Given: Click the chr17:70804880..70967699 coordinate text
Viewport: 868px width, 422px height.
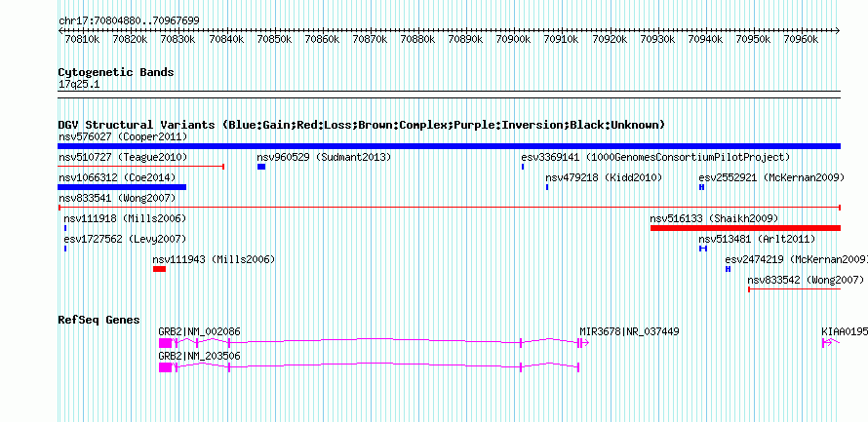Looking at the screenshot, I should click(x=129, y=21).
